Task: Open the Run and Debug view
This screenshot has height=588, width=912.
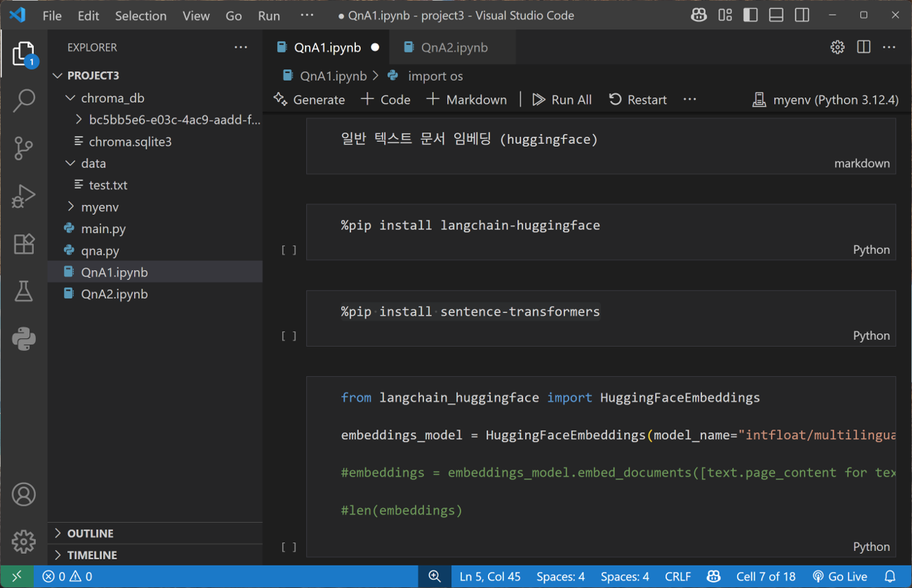Action: [x=24, y=196]
